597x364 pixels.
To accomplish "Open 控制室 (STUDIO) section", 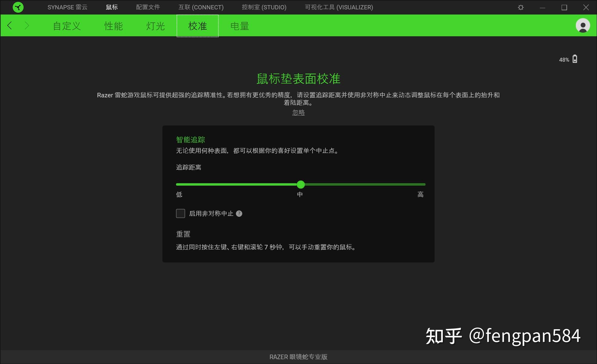I will [264, 7].
